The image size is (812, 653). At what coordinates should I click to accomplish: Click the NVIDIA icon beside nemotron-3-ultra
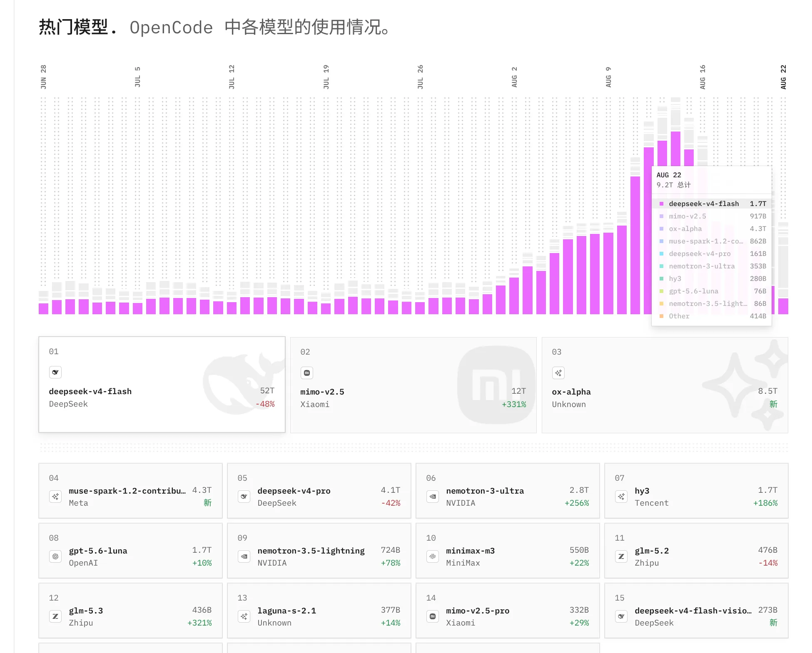point(433,497)
